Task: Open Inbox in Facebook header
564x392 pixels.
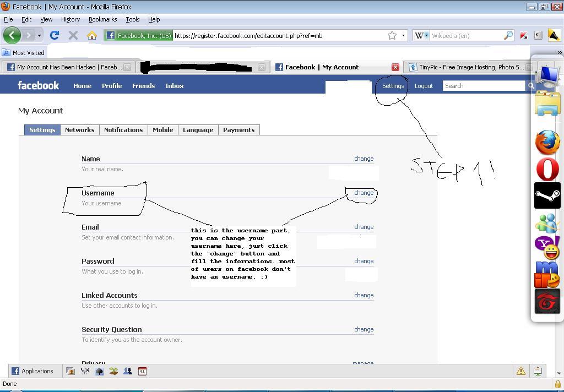Action: (175, 86)
